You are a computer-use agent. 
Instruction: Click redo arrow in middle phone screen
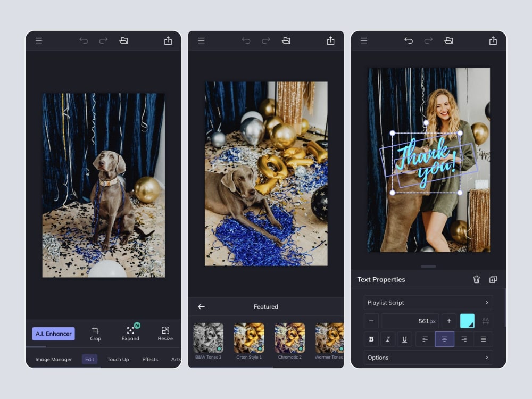click(x=265, y=41)
